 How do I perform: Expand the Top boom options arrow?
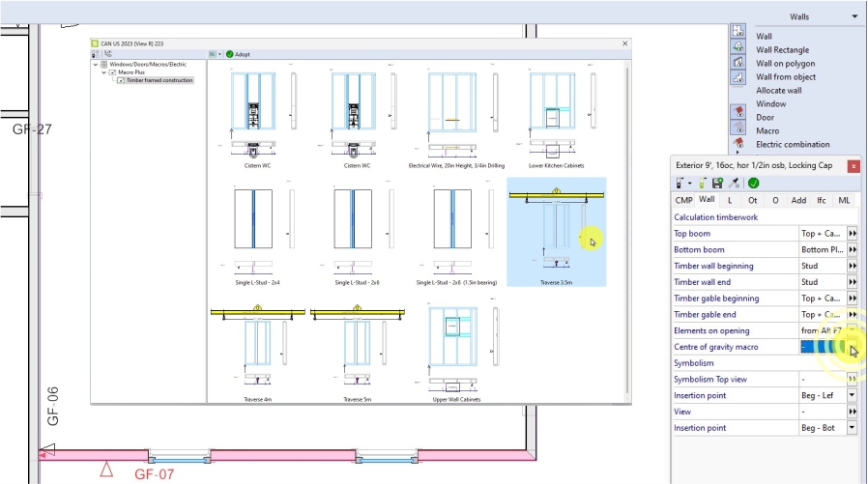853,234
